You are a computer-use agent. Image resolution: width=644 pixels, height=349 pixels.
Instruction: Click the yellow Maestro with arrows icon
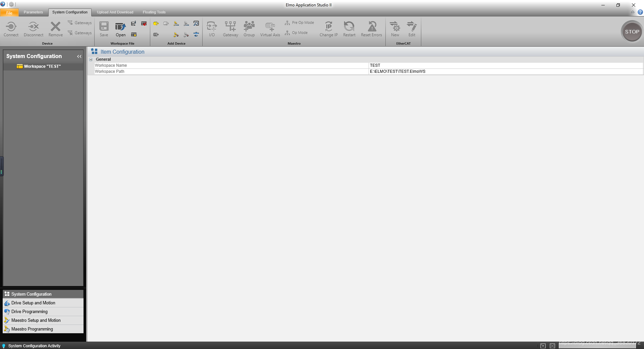(x=176, y=35)
